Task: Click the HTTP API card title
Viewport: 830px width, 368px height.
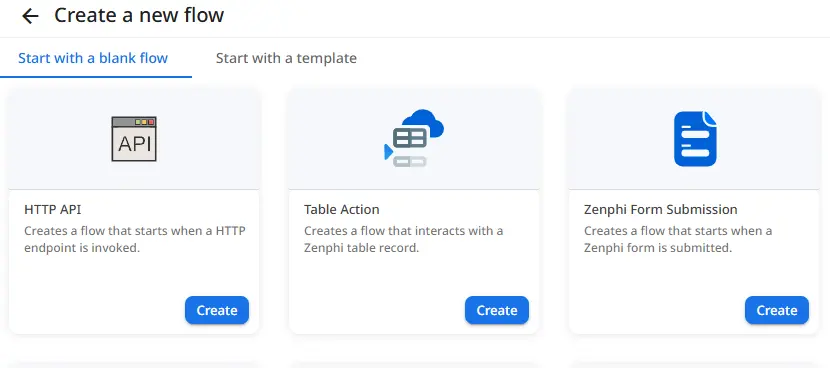Action: (53, 209)
